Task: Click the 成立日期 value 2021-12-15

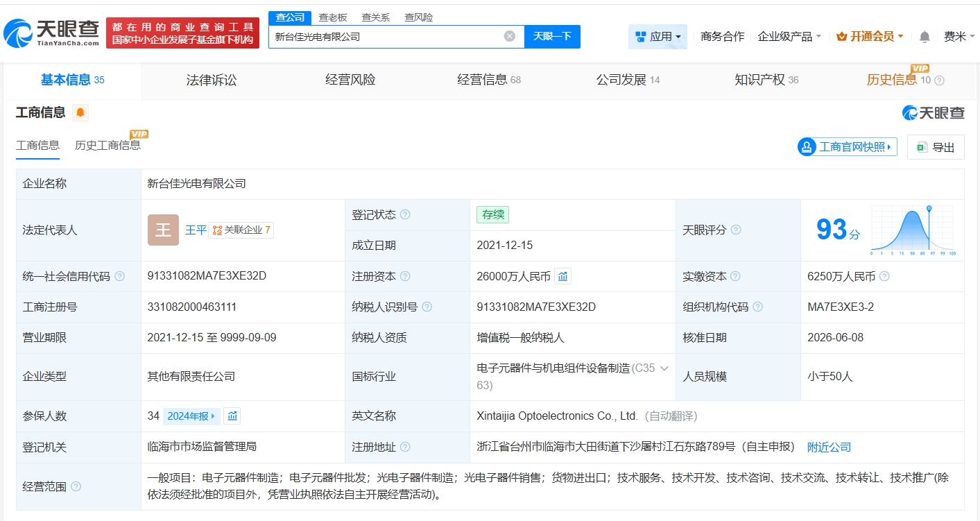Action: pos(505,246)
